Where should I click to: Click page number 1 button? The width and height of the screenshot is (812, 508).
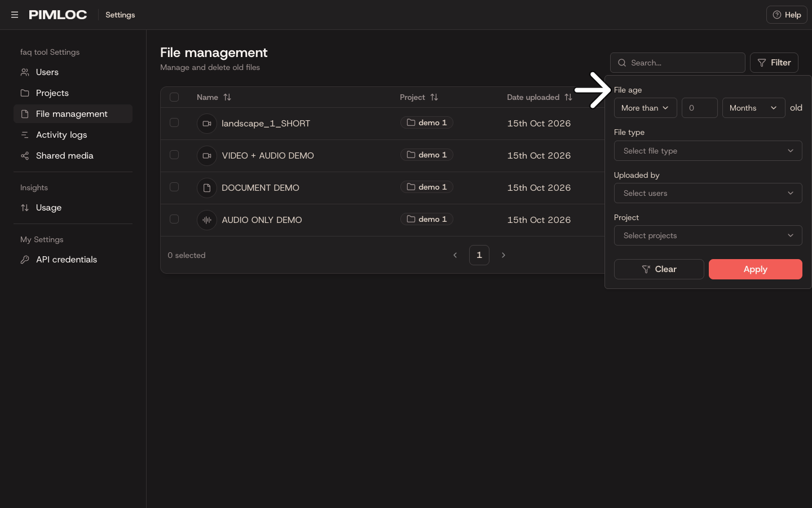[x=479, y=255]
